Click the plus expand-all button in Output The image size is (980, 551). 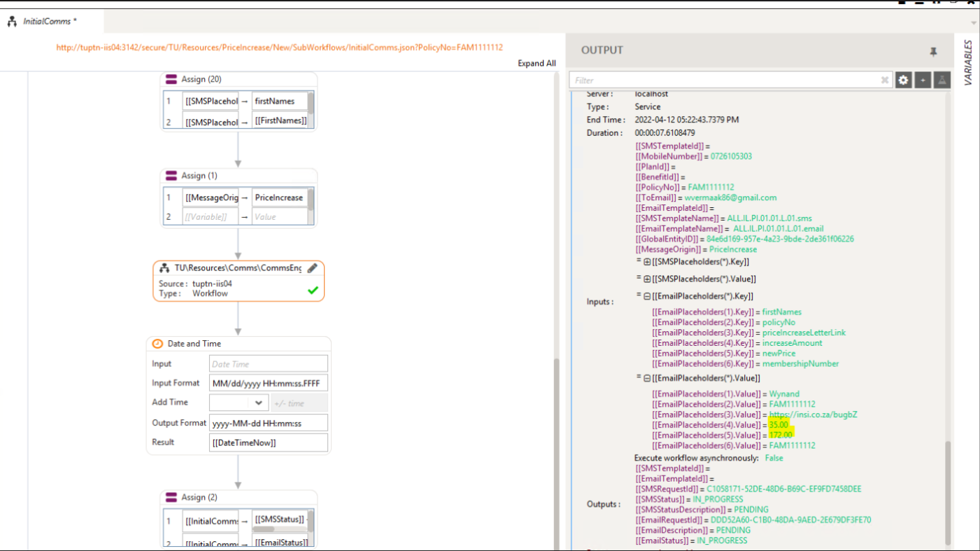tap(923, 81)
